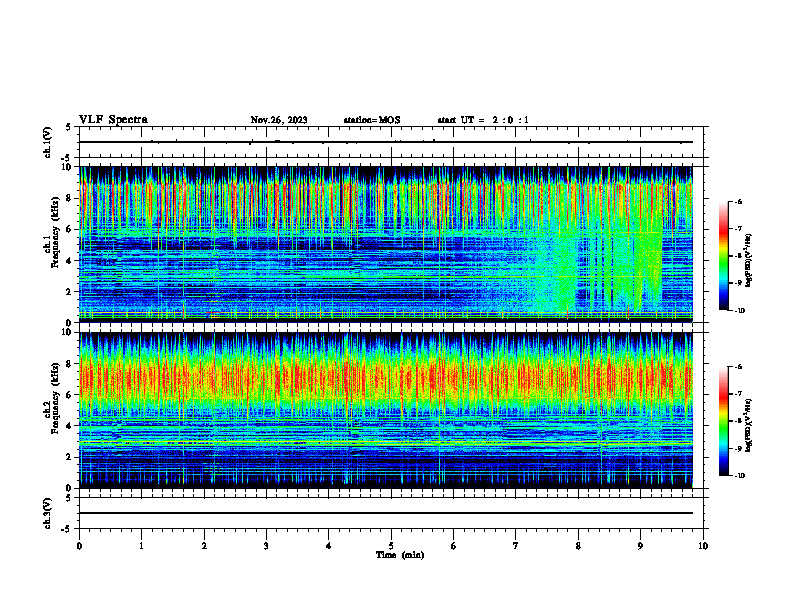Click the "station=MOS" label

[x=372, y=120]
